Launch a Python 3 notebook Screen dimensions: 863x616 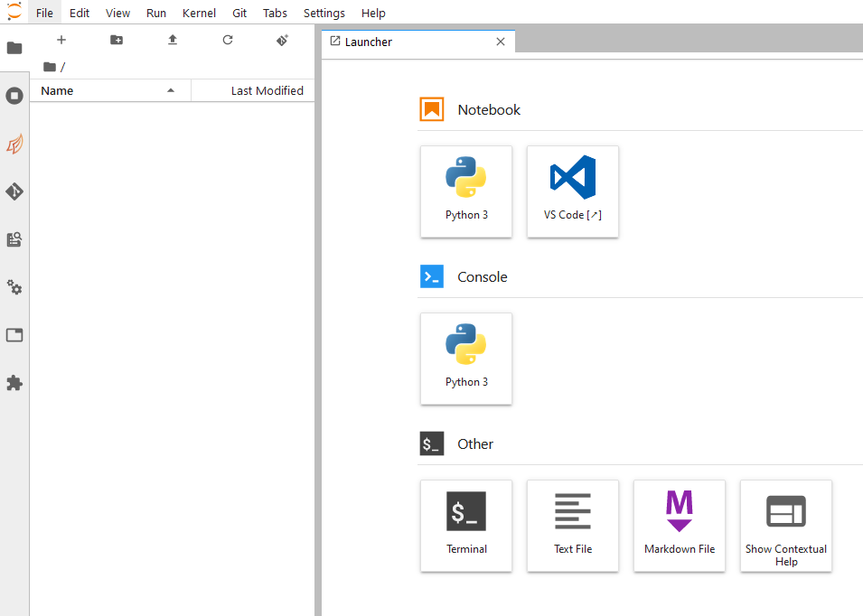pyautogui.click(x=466, y=192)
